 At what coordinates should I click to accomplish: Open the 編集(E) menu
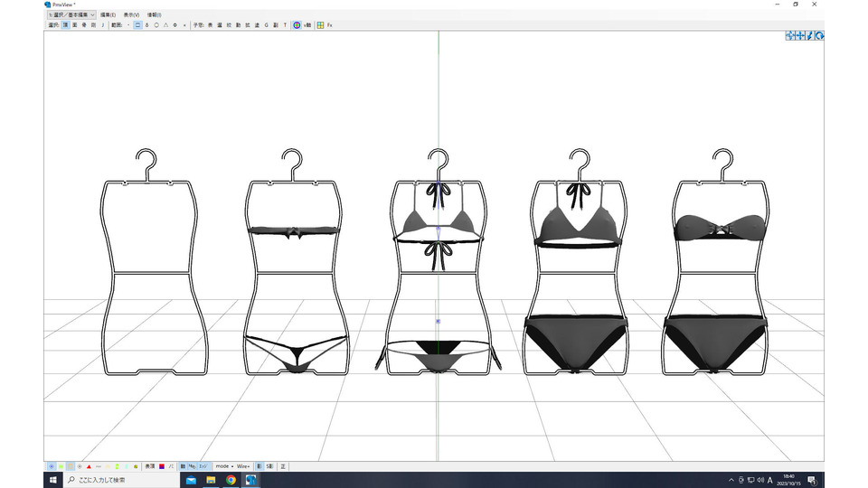pyautogui.click(x=108, y=15)
